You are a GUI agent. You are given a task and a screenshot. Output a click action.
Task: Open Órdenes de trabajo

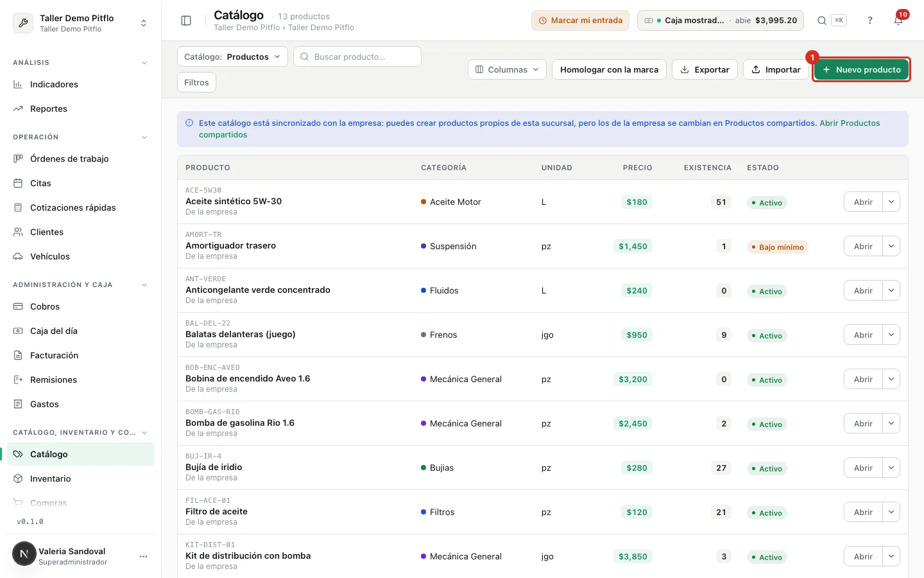pyautogui.click(x=80, y=159)
